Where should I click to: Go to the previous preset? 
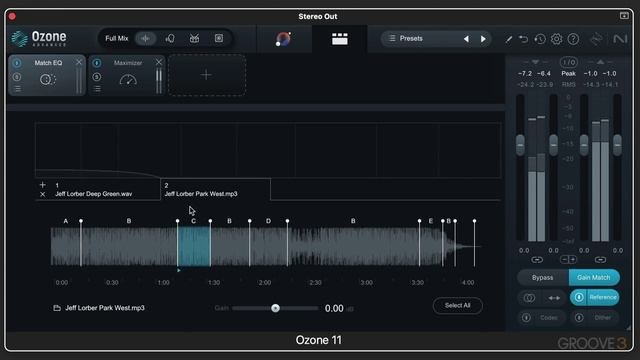point(466,39)
